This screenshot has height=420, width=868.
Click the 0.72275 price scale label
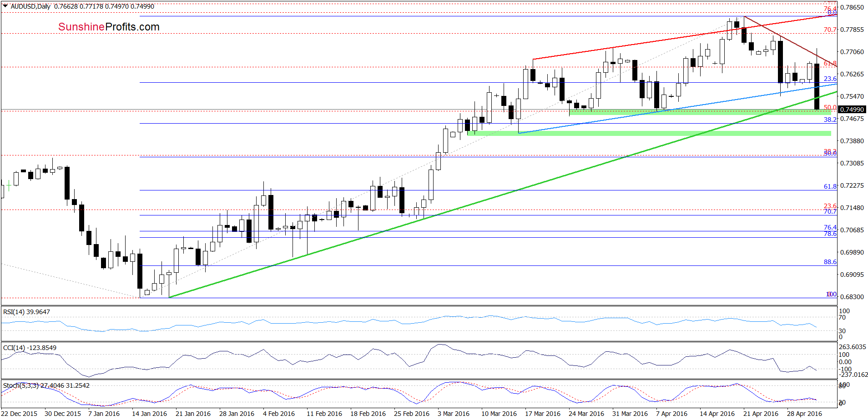point(852,185)
